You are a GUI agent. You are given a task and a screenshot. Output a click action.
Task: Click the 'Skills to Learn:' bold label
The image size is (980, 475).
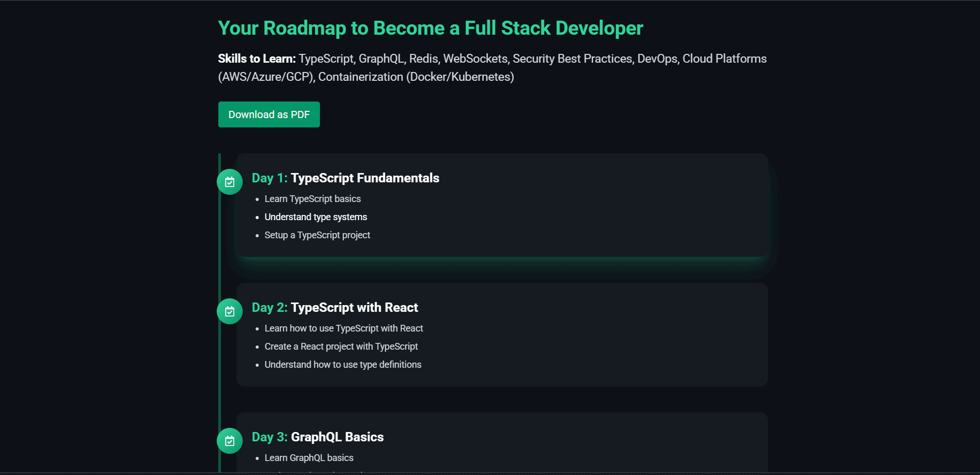(x=257, y=59)
